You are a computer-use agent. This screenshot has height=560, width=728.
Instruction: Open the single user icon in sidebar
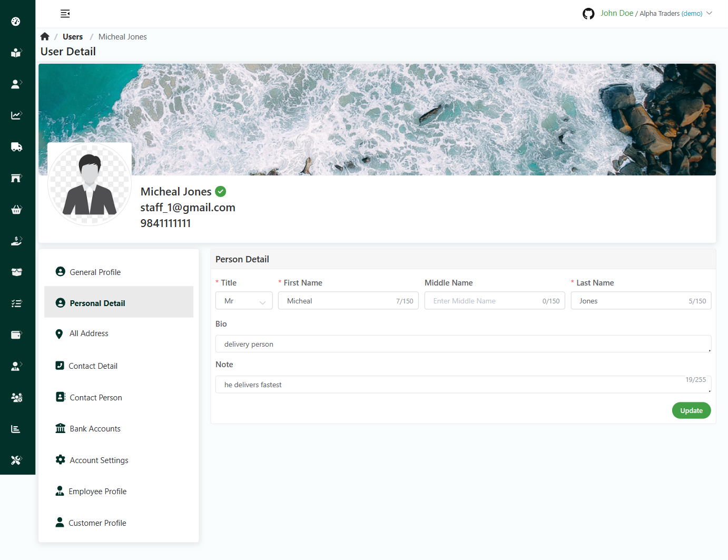(x=16, y=84)
